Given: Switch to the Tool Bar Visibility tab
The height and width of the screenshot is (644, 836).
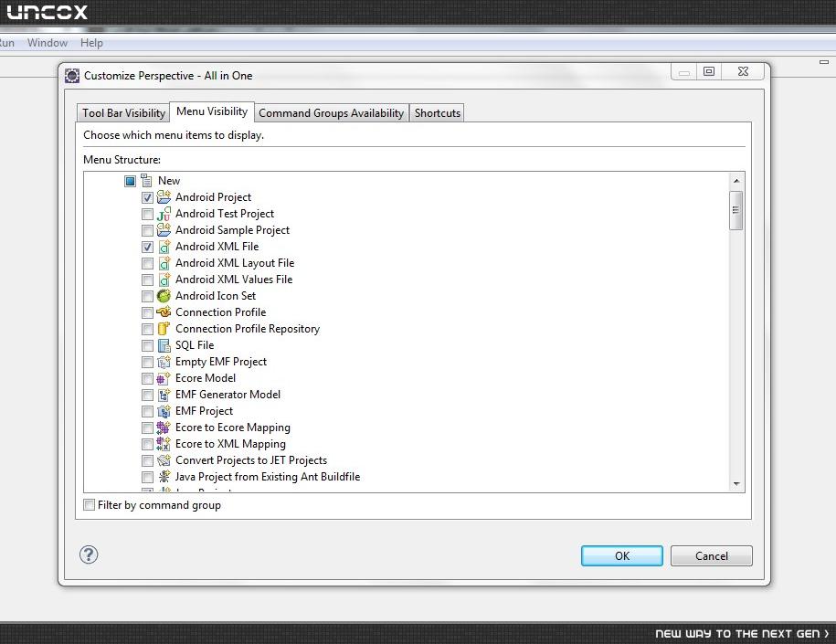Looking at the screenshot, I should click(x=123, y=113).
